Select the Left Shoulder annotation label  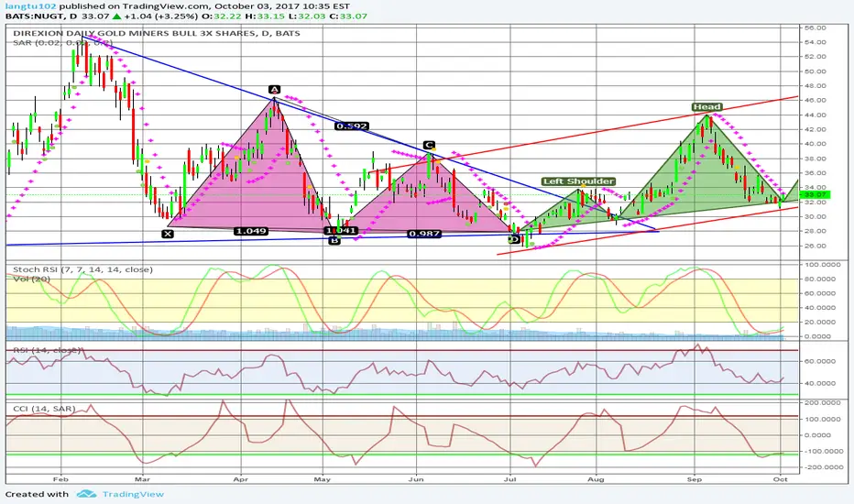[578, 181]
